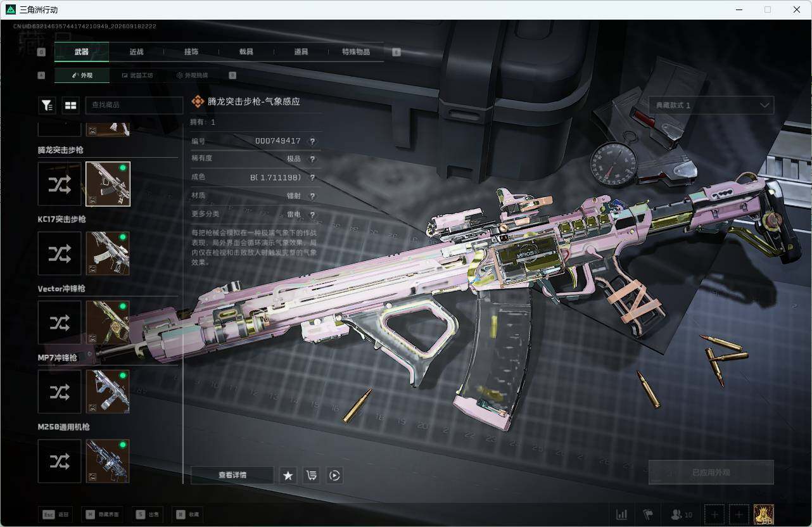
Task: Select the Vector冲锋枪 skin thumbnail
Action: [108, 322]
